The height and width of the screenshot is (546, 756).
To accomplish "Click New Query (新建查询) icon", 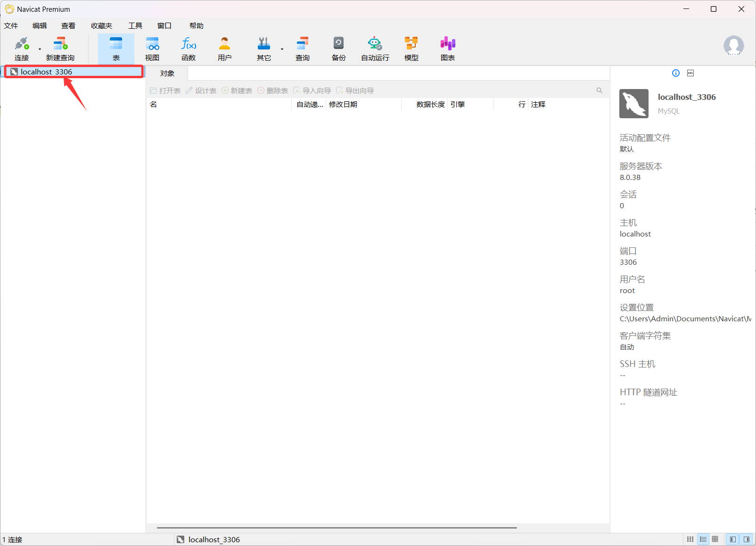I will pyautogui.click(x=60, y=49).
